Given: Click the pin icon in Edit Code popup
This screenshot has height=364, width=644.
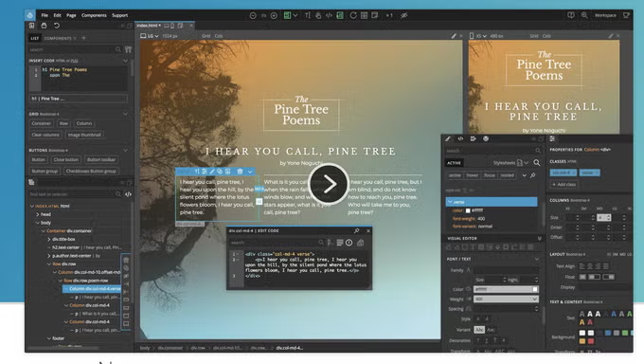Looking at the screenshot, I should point(356,231).
